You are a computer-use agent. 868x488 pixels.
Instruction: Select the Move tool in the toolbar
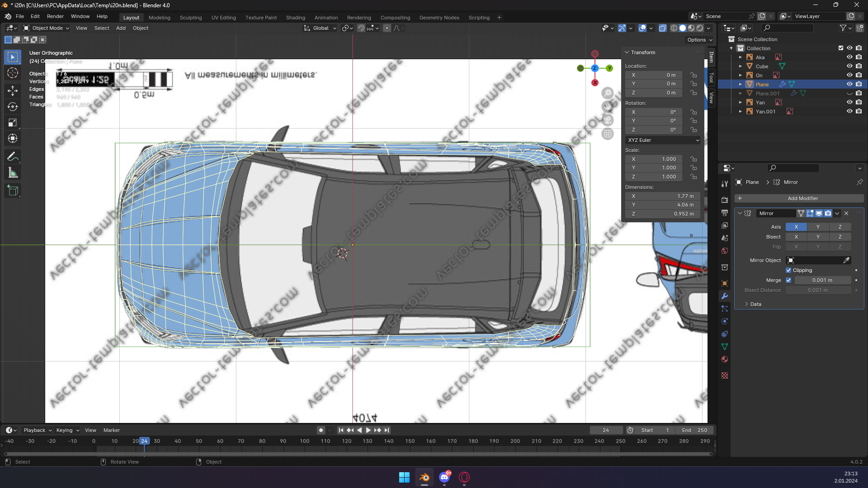pos(13,90)
